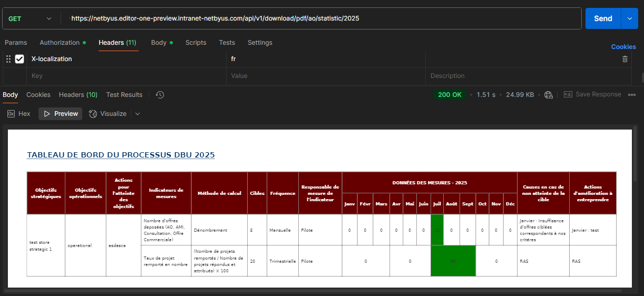This screenshot has width=644, height=296.
Task: Grab the row drag handle beside X-localization
Action: click(x=8, y=59)
